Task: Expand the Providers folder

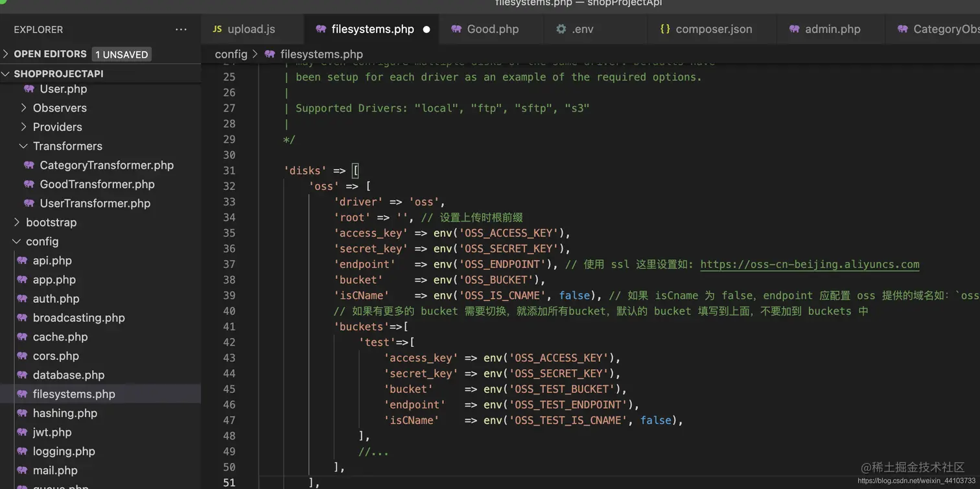Action: click(24, 127)
